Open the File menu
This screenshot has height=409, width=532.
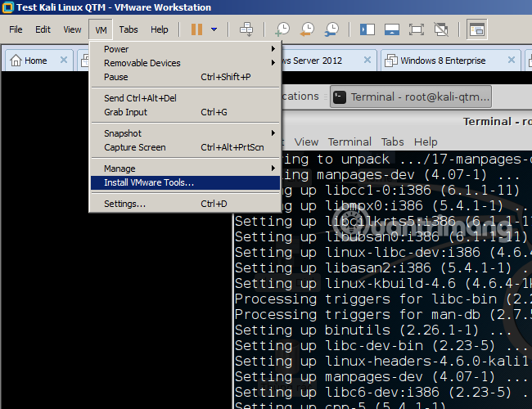coord(16,29)
